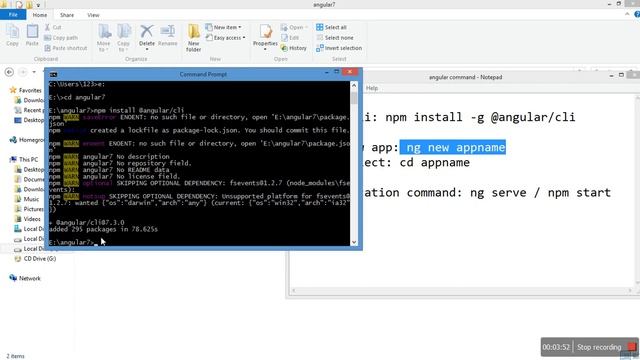
Task: Open the Quick Access Toolbar dropdown arrow
Action: [38, 5]
